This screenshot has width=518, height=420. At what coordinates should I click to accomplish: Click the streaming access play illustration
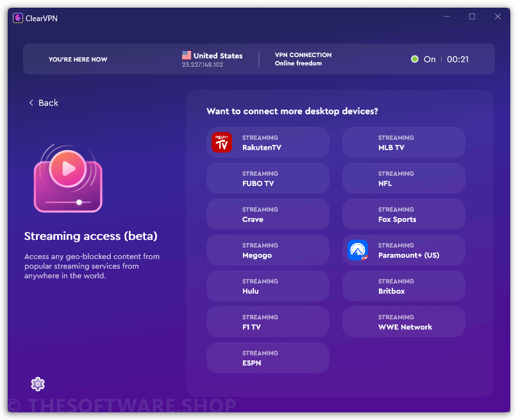pyautogui.click(x=68, y=178)
